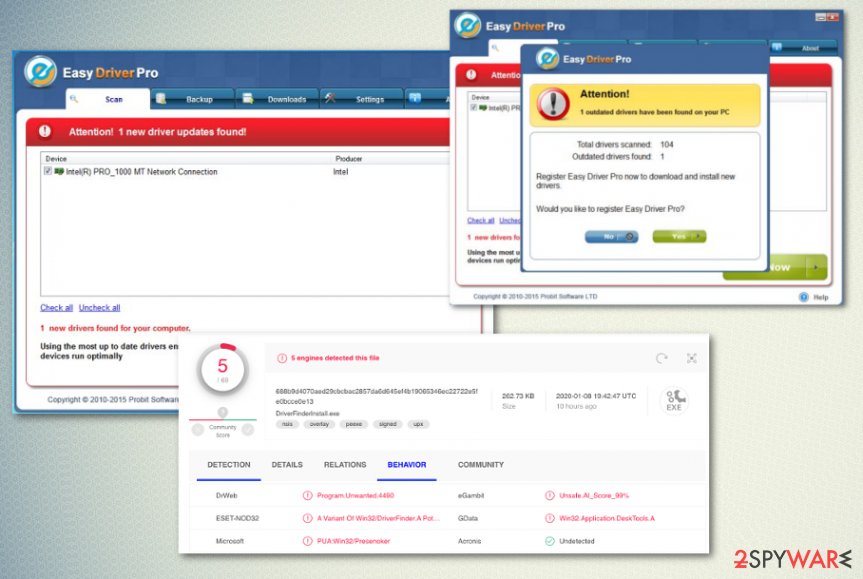Click 'Uncheck all' link in left window
863x579 pixels.
pos(99,308)
